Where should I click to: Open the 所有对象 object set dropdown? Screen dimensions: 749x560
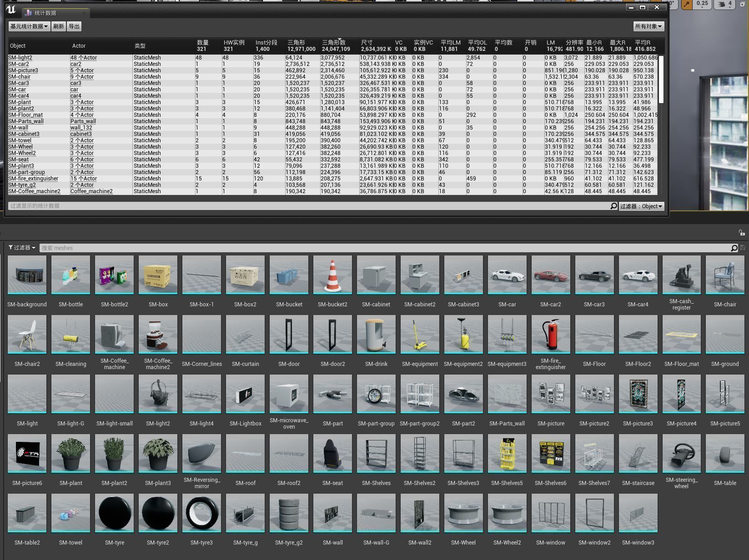pyautogui.click(x=648, y=26)
